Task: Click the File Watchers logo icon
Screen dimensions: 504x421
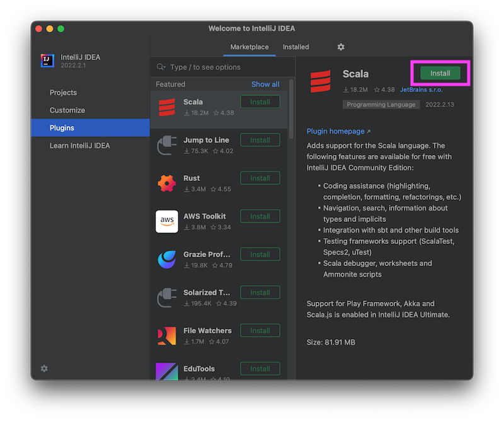Action: 167,336
